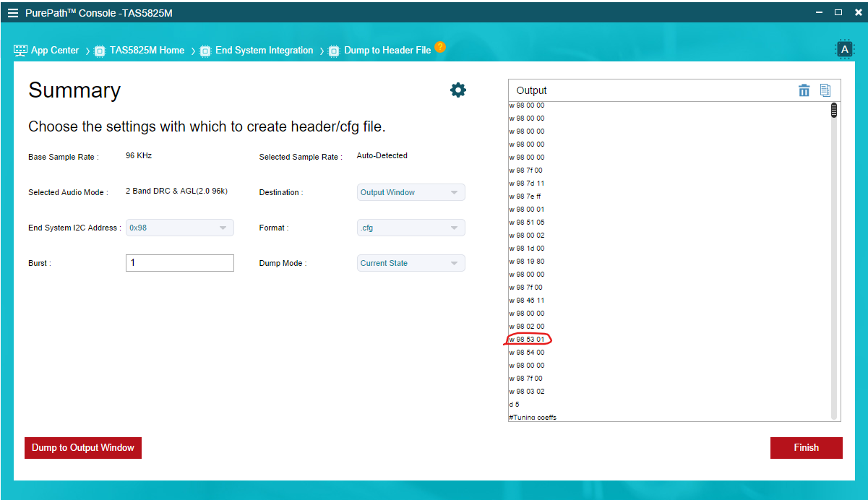The width and height of the screenshot is (868, 500).
Task: Select output line 'w 98 51 05'
Action: pos(527,223)
